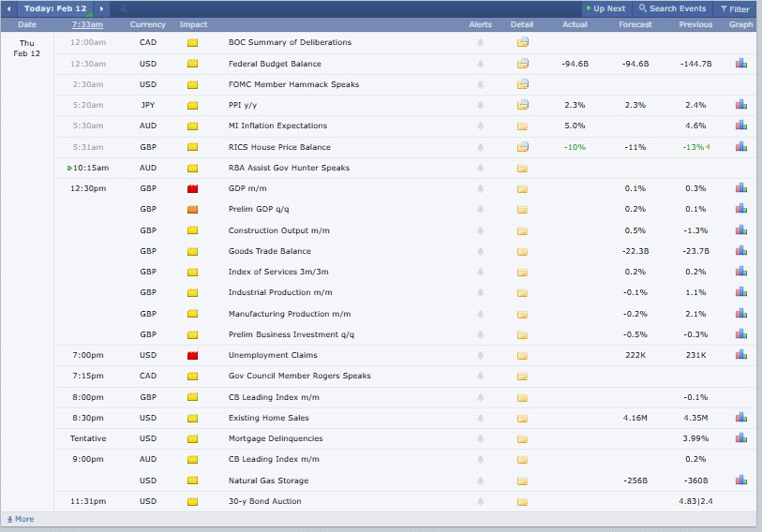Toggle alert bell for Unemployment Claims
762x532 pixels.
[480, 355]
